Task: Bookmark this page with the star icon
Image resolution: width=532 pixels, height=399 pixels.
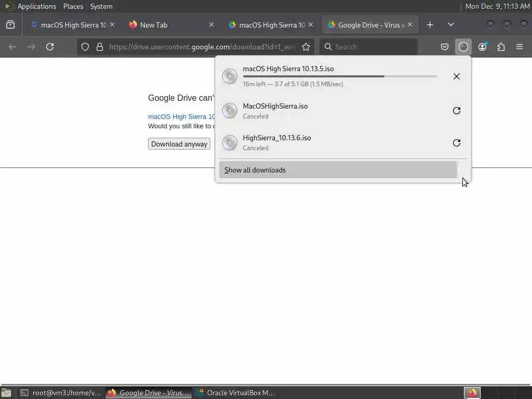Action: point(306,47)
